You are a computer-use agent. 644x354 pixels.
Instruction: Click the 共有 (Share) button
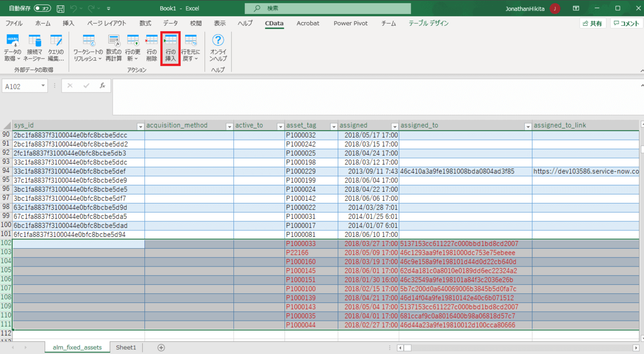point(592,24)
